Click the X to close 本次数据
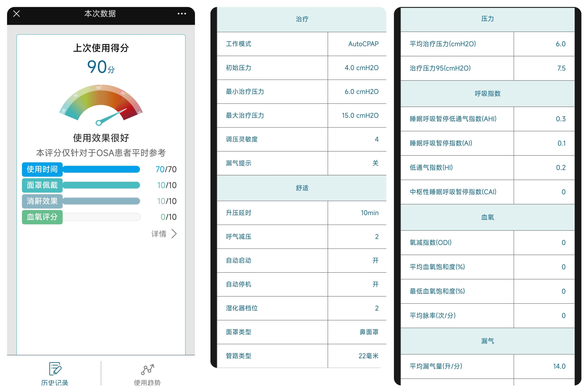The image size is (588, 392). pyautogui.click(x=16, y=14)
